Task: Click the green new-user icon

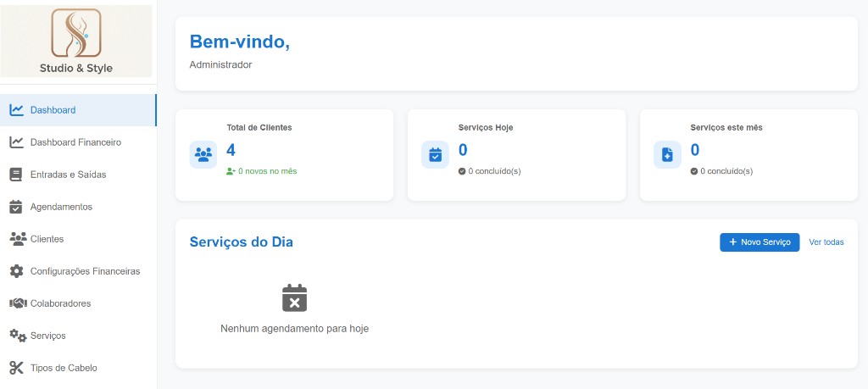Action: coord(231,171)
